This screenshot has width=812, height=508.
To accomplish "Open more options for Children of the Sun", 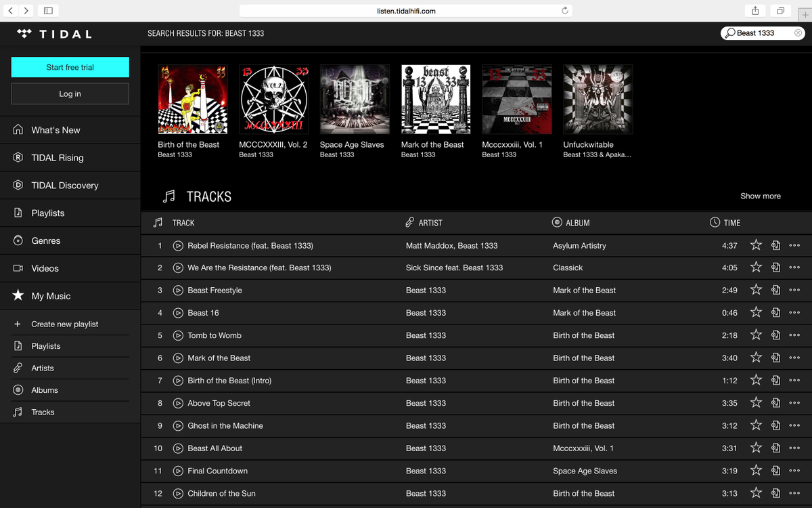I will pyautogui.click(x=794, y=494).
